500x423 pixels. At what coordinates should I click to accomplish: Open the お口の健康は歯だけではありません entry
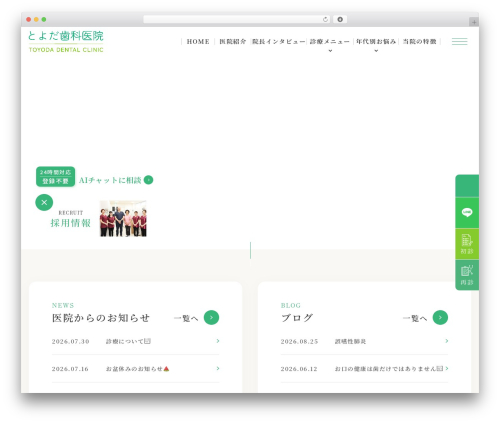(389, 369)
